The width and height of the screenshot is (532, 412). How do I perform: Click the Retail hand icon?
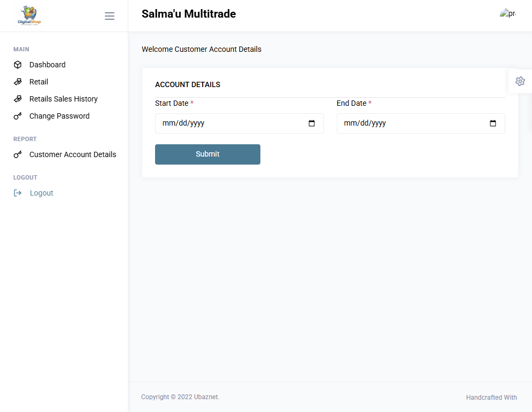(x=18, y=82)
